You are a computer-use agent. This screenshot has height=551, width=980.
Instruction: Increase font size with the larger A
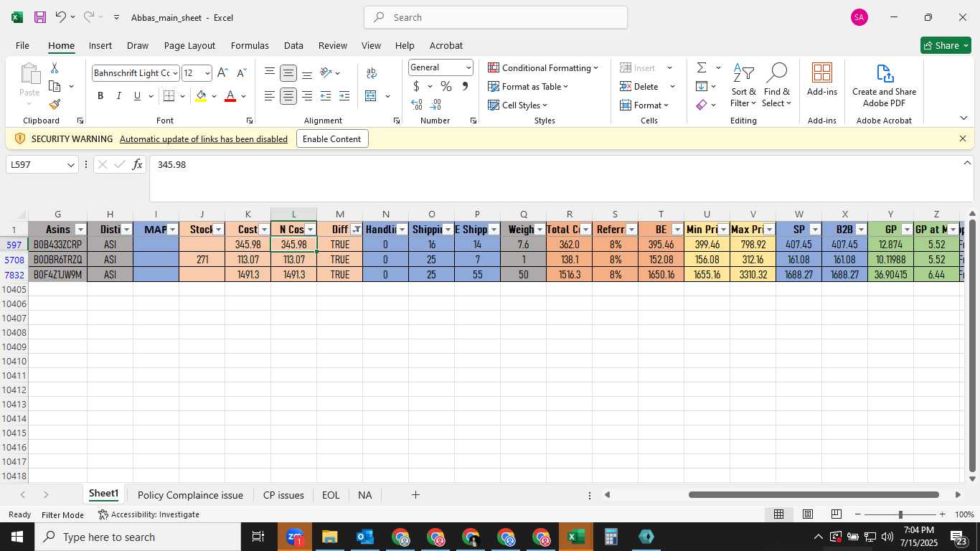coord(222,73)
